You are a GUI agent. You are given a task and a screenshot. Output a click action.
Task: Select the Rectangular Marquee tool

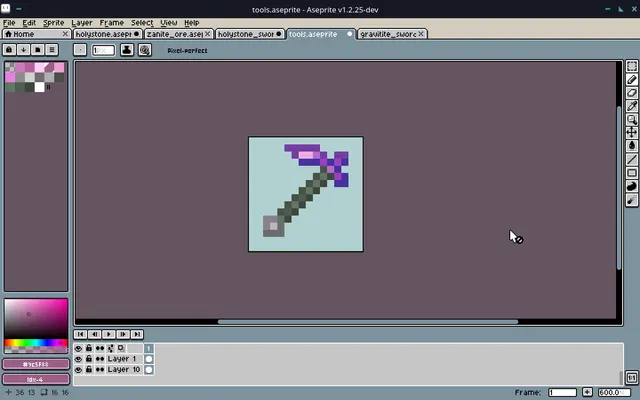coord(632,66)
